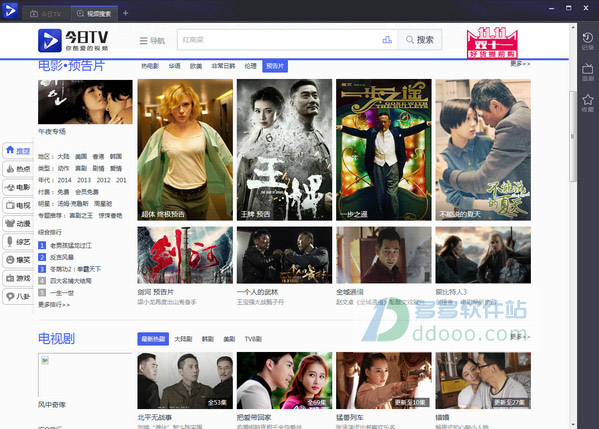Screen dimensions: 599x429
Task: Open the 追剧 TV follow icon in right sidebar
Action: click(588, 73)
